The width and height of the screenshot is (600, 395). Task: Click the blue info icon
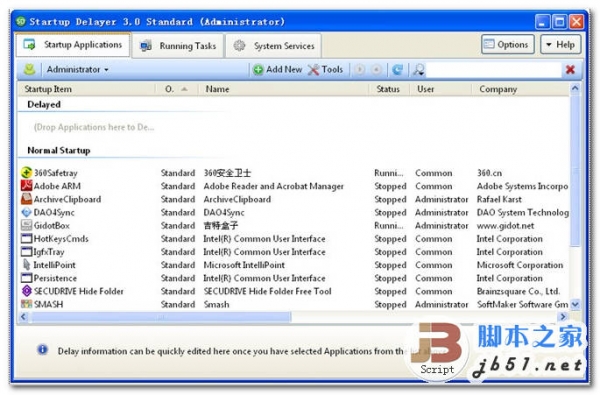[x=42, y=349]
